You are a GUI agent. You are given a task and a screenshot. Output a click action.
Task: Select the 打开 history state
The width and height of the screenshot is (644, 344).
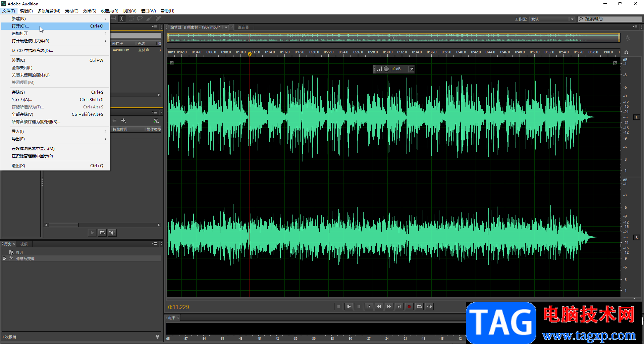tap(82, 252)
